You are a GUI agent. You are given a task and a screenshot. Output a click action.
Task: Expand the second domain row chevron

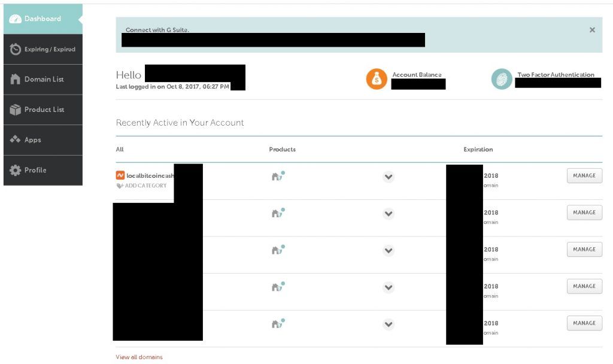tap(388, 213)
